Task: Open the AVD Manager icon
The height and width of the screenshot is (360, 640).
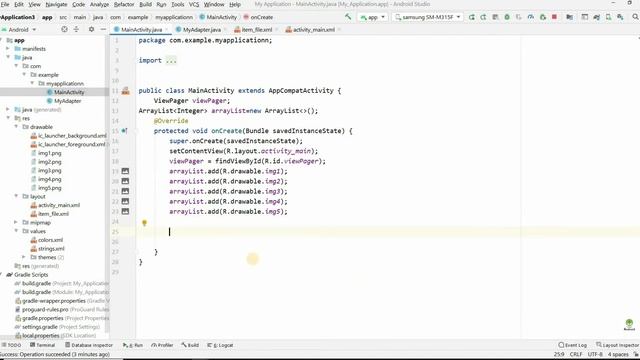Action: 608,17
